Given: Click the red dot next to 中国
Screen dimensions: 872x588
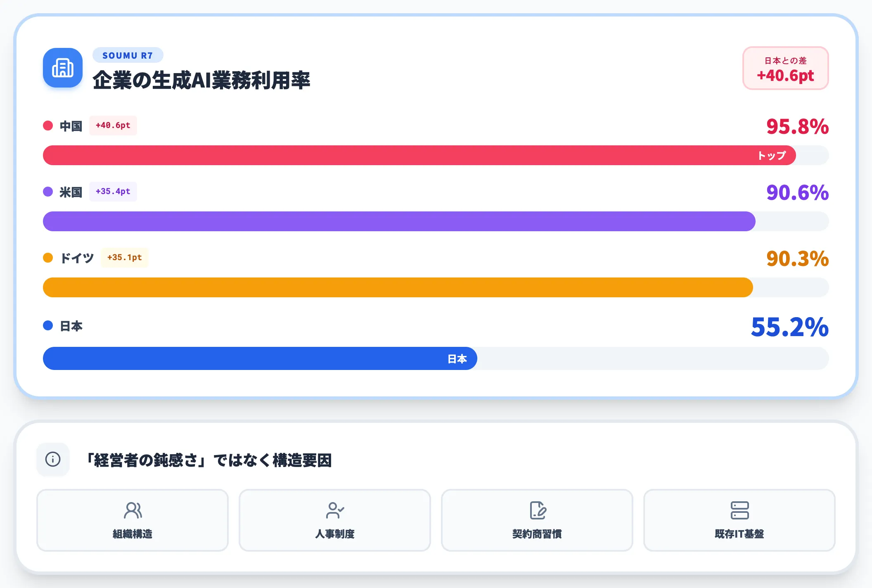Looking at the screenshot, I should (48, 126).
